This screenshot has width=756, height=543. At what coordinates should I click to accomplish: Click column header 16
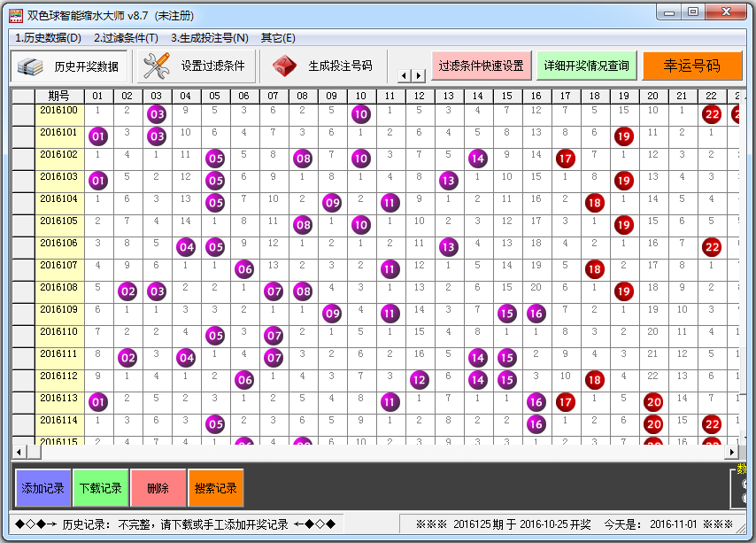click(536, 96)
